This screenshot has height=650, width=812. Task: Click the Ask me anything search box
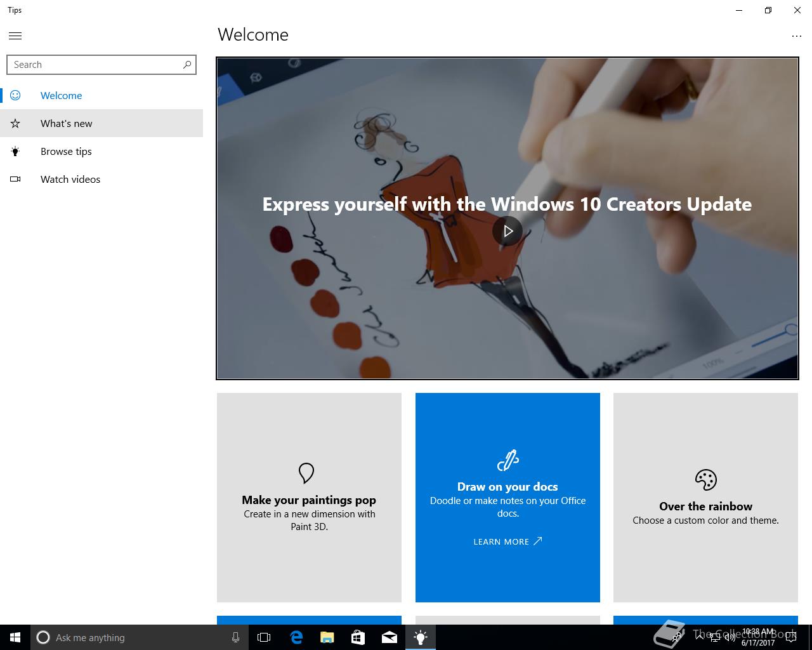tap(140, 637)
